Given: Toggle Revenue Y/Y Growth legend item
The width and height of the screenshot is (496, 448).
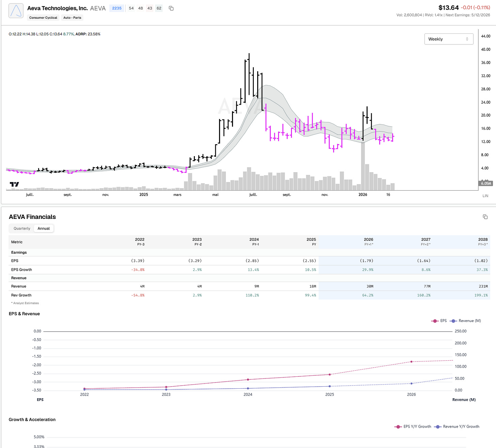Looking at the screenshot, I should tap(457, 427).
